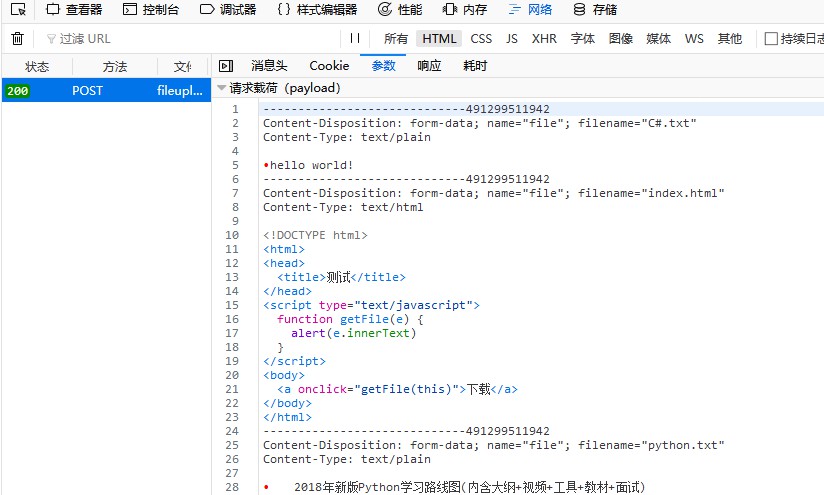Screen dimensions: 824x495
Task: Click the green 200 status badge
Action: [17, 91]
